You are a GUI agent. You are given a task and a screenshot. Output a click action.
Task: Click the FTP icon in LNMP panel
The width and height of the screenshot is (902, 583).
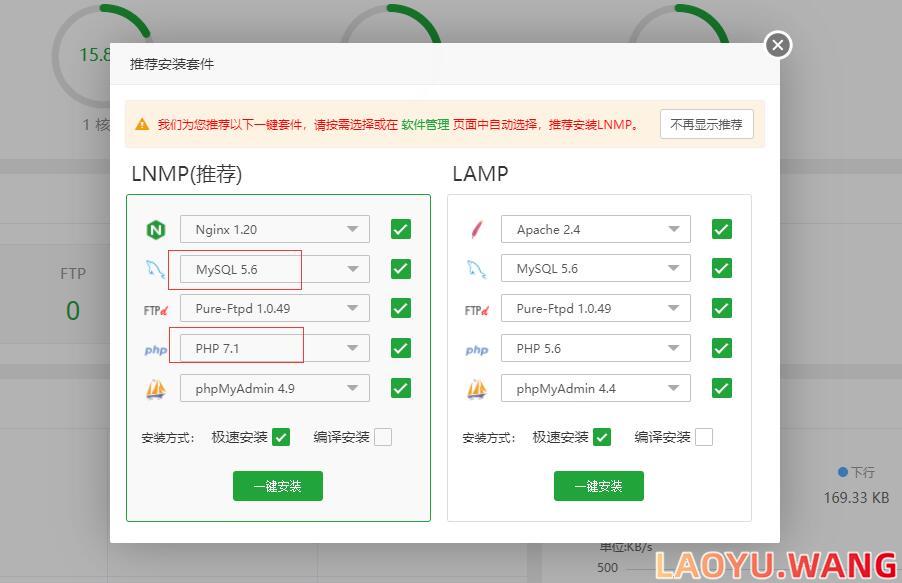pyautogui.click(x=156, y=310)
